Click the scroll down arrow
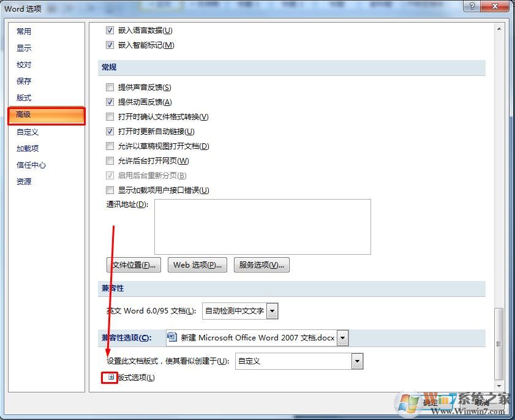Viewport: 515px width, 420px height. tap(499, 386)
